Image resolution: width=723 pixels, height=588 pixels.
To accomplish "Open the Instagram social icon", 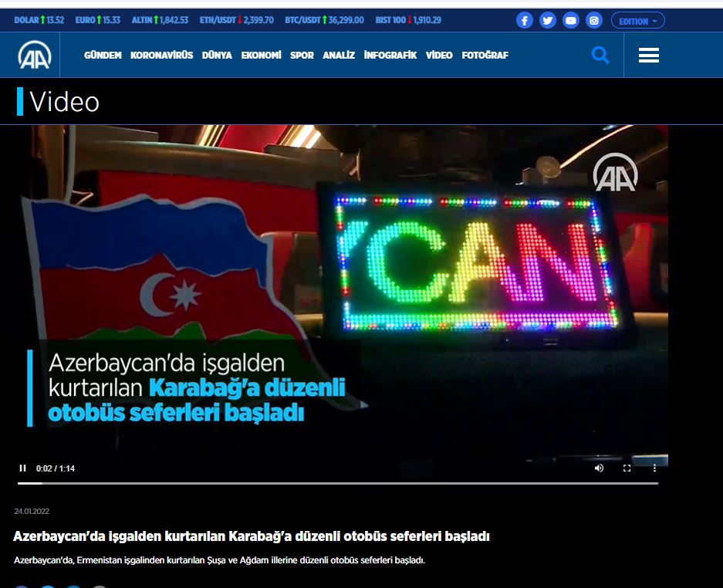I will [594, 20].
